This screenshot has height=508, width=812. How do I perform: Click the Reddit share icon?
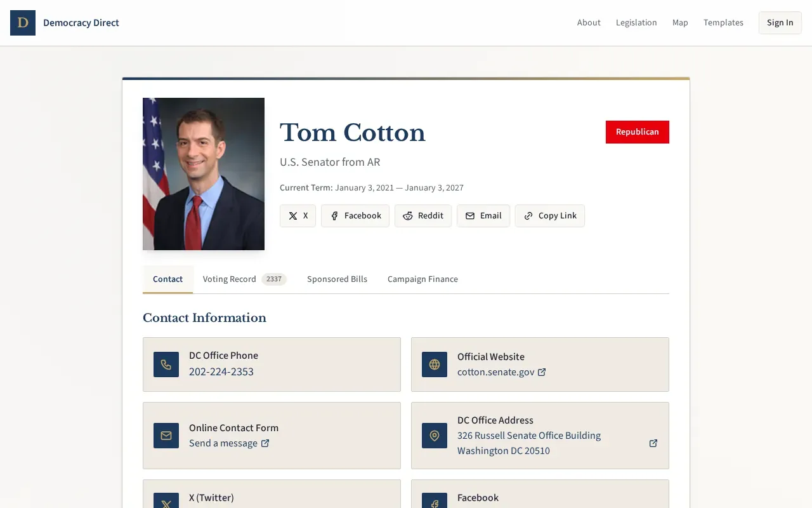pos(407,216)
